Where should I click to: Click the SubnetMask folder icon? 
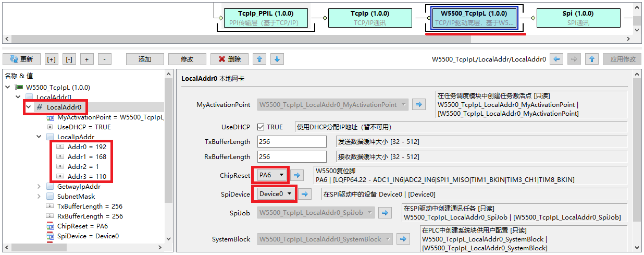50,196
